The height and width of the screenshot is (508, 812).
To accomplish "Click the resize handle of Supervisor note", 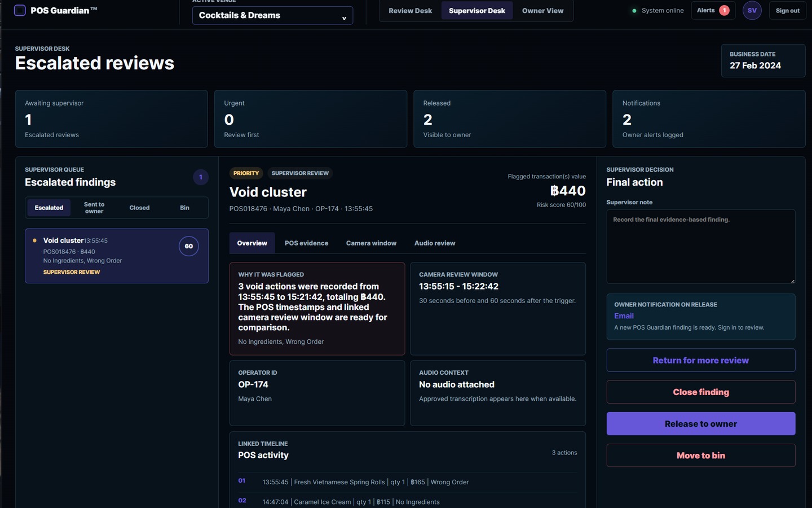I will click(x=792, y=281).
